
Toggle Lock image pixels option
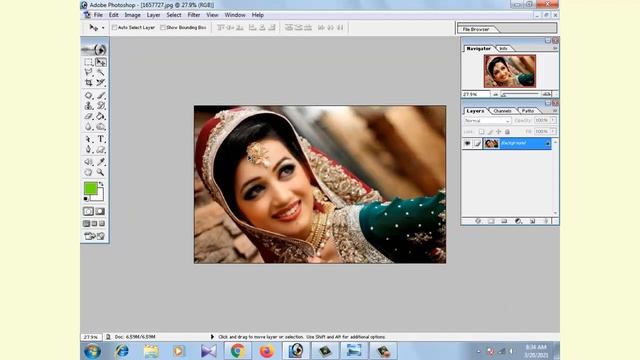point(490,132)
